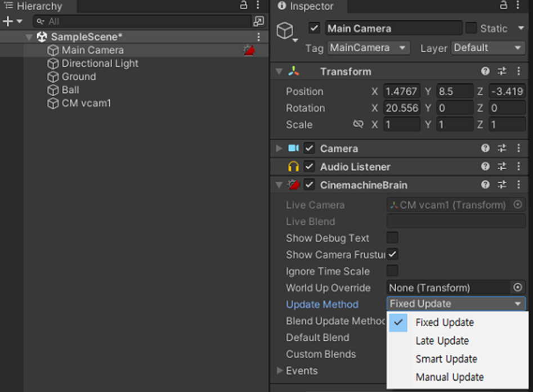Open the scene search picker icon in Hierarchy
The width and height of the screenshot is (533, 392).
(259, 21)
